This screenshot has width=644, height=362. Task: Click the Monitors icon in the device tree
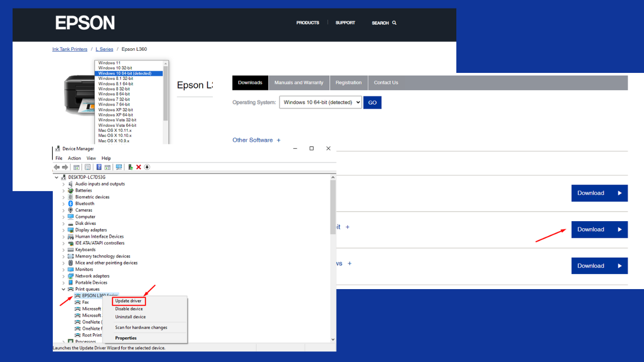pyautogui.click(x=71, y=269)
